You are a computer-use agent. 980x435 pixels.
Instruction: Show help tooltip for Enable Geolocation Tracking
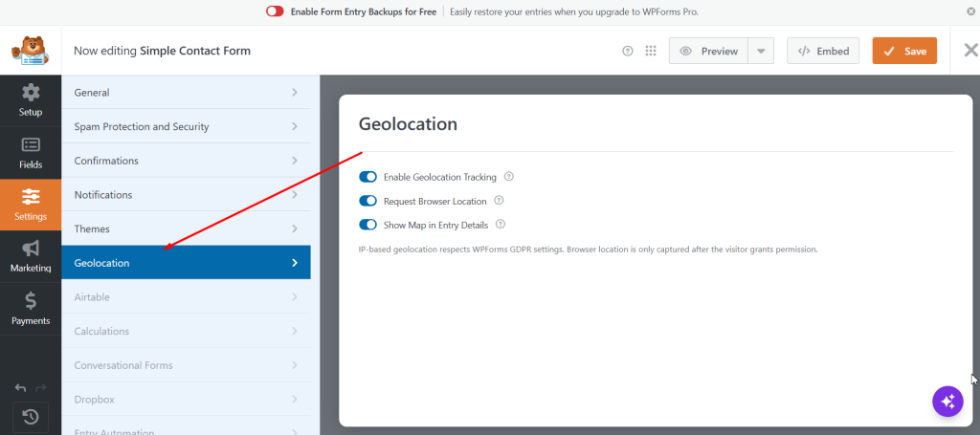tap(509, 177)
